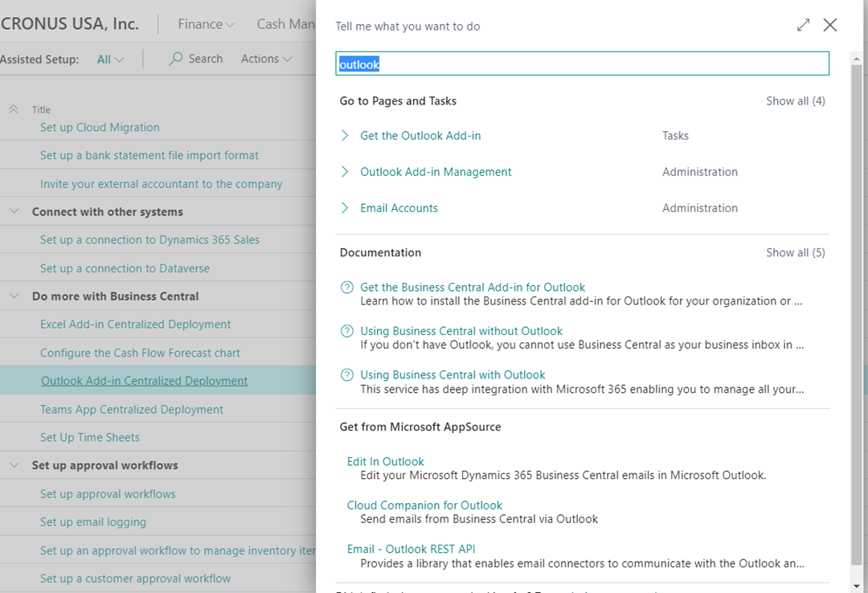Click the chevron beside Email Accounts
The width and height of the screenshot is (868, 593).
tap(345, 208)
